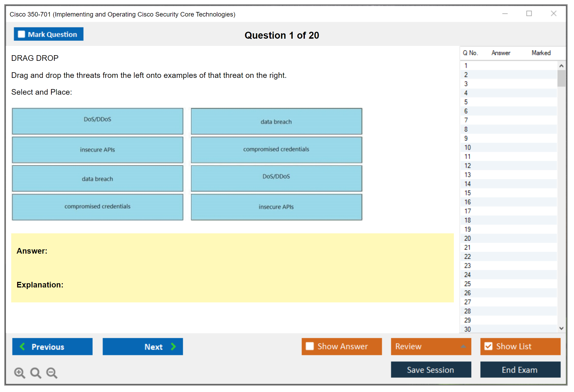Viewport: 574px width, 392px height.
Task: Select question 10 in the list
Action: point(467,147)
